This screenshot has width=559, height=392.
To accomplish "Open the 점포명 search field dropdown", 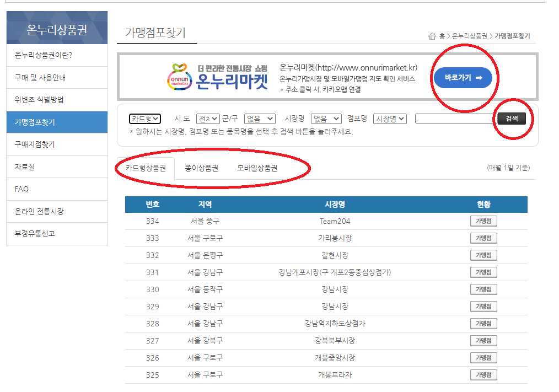I will 390,119.
